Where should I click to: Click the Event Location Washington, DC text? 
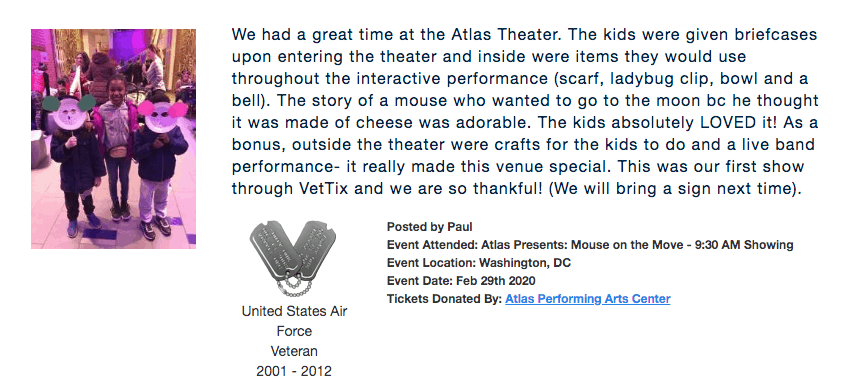(x=479, y=263)
